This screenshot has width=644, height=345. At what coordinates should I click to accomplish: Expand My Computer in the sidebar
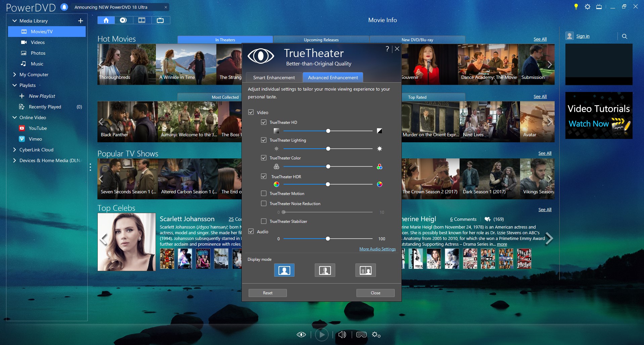pos(14,75)
